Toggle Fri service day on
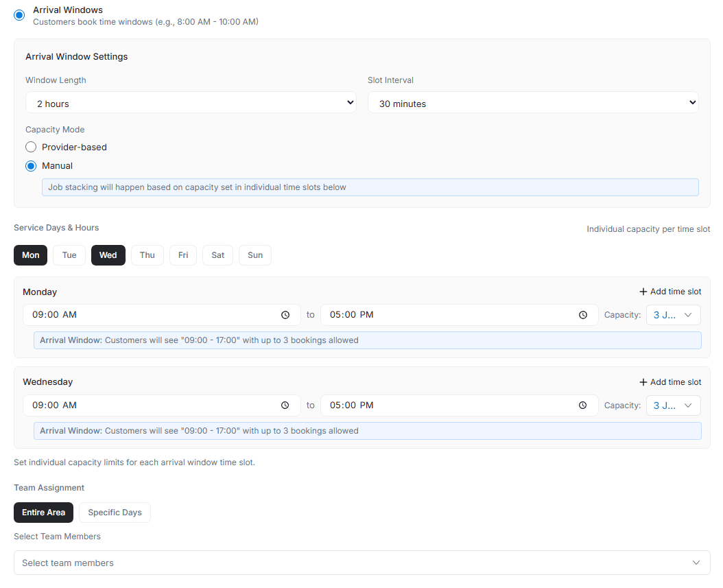The width and height of the screenshot is (723, 588). pos(183,255)
